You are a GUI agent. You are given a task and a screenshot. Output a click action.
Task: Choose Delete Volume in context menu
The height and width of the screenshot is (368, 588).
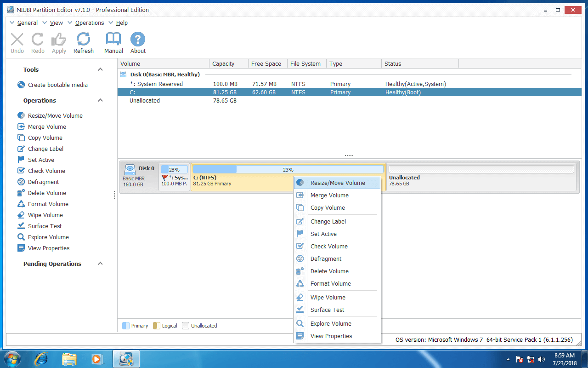[337, 271]
